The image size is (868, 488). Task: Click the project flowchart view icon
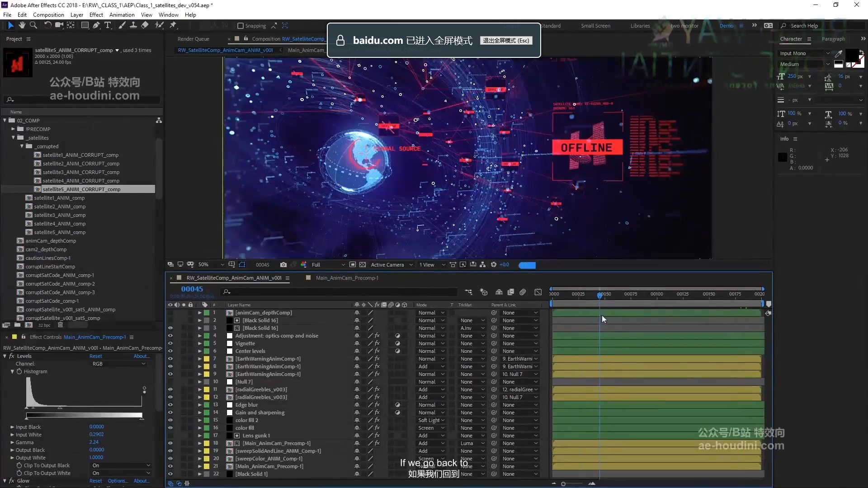[x=159, y=121]
